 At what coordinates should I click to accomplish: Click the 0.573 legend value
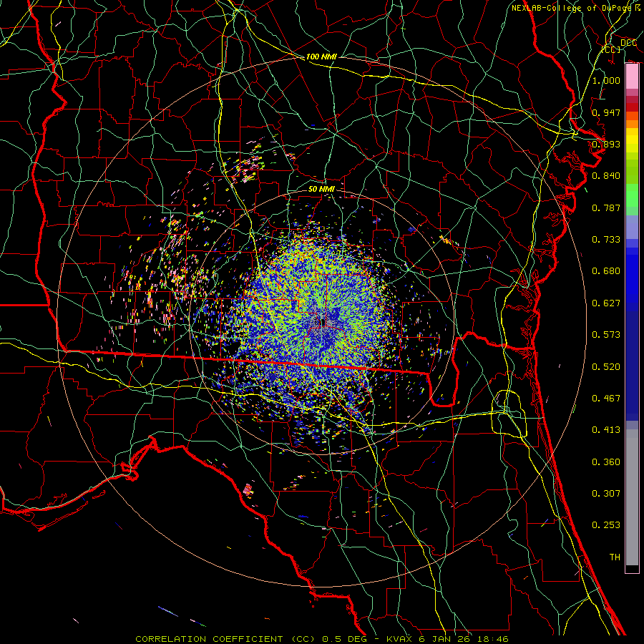(x=606, y=335)
